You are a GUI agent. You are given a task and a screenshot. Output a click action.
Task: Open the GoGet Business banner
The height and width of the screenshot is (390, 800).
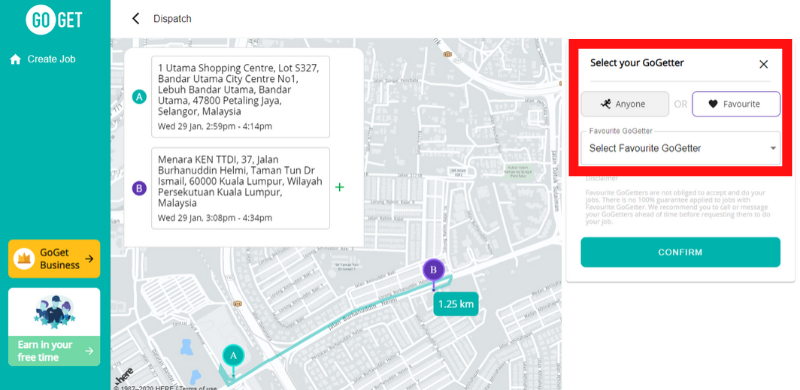54,259
